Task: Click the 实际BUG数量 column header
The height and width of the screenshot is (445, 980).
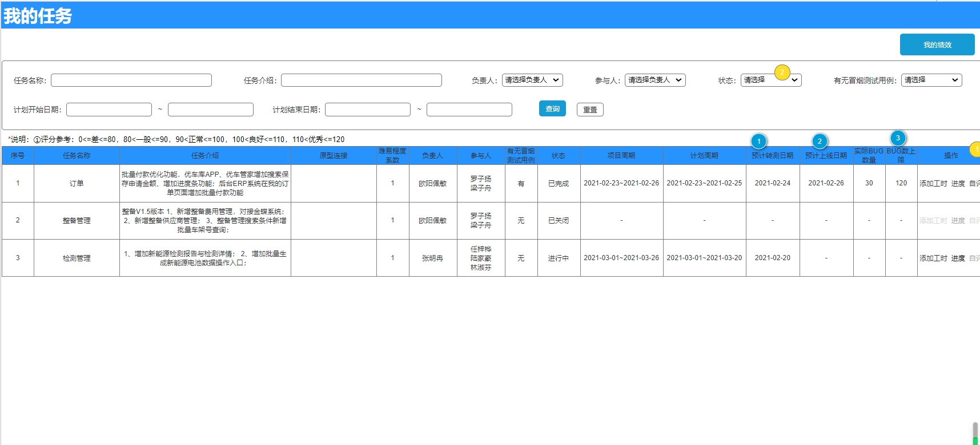Action: 869,155
